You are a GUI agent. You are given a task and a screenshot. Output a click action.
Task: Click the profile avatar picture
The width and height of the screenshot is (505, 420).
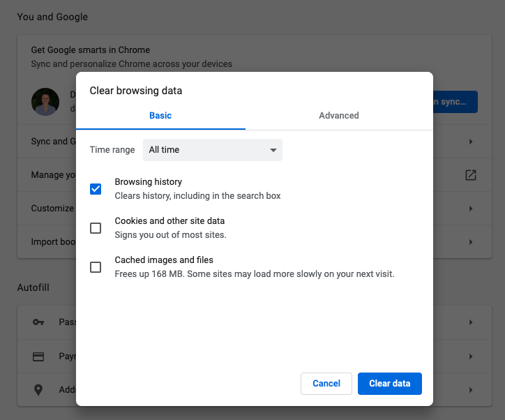coord(45,102)
